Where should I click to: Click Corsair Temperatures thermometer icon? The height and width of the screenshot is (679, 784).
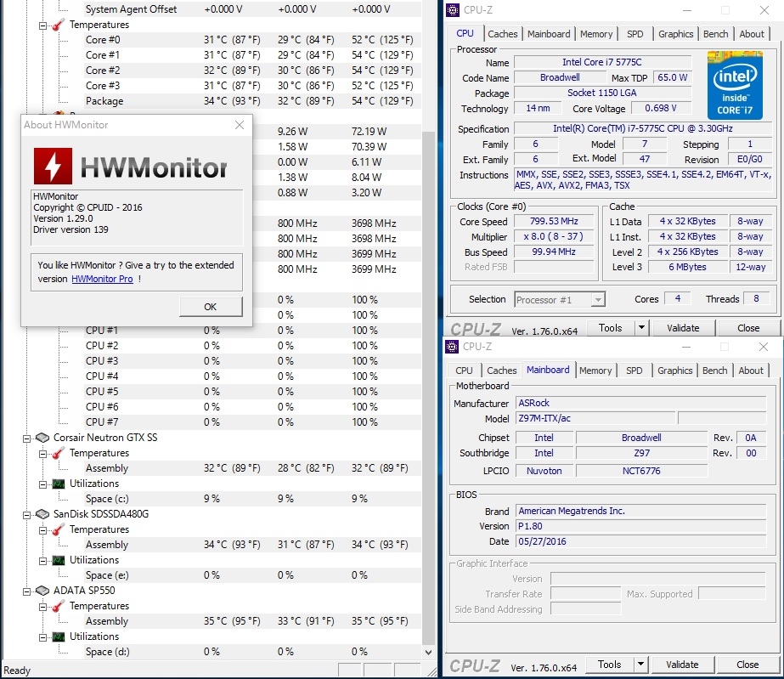coord(59,453)
